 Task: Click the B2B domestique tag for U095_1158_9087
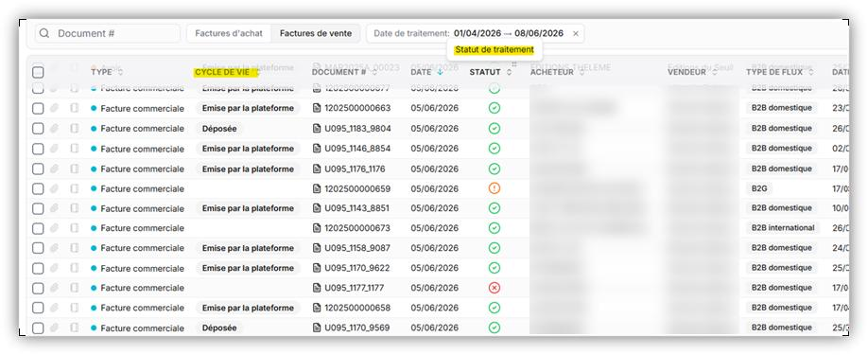[x=782, y=248]
